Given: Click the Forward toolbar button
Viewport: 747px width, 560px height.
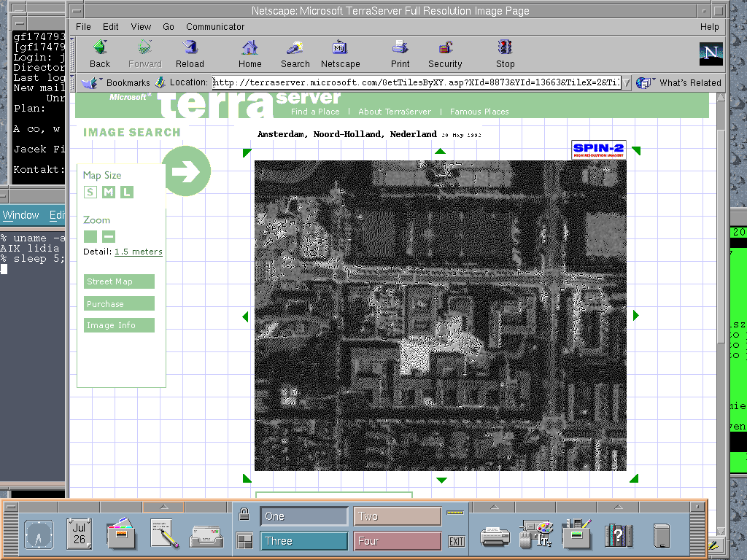Looking at the screenshot, I should 145,54.
